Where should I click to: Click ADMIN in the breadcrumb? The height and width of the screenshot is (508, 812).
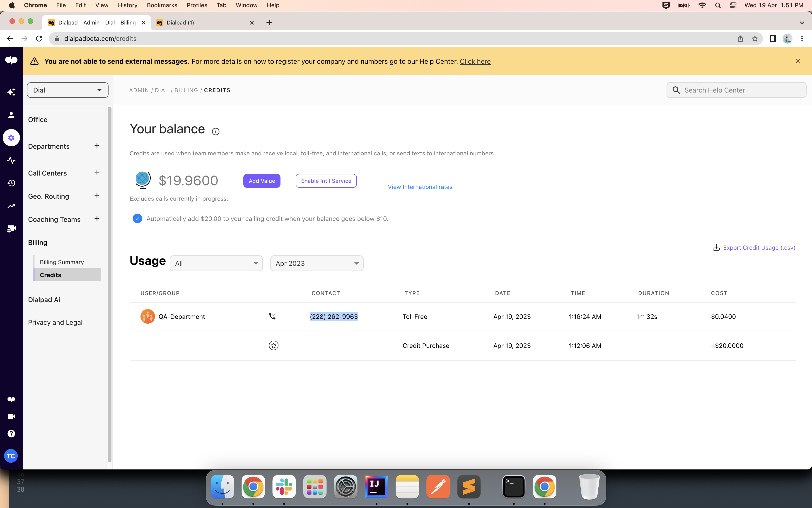(139, 90)
